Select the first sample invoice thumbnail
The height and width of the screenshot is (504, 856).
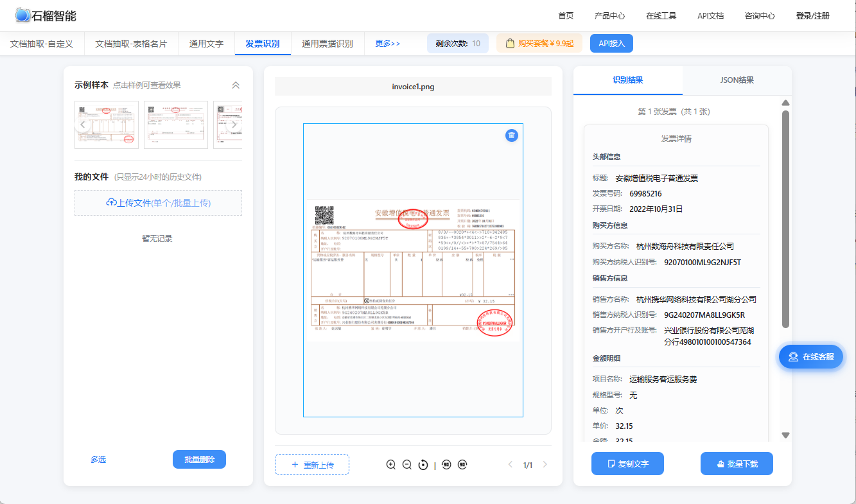coord(107,125)
